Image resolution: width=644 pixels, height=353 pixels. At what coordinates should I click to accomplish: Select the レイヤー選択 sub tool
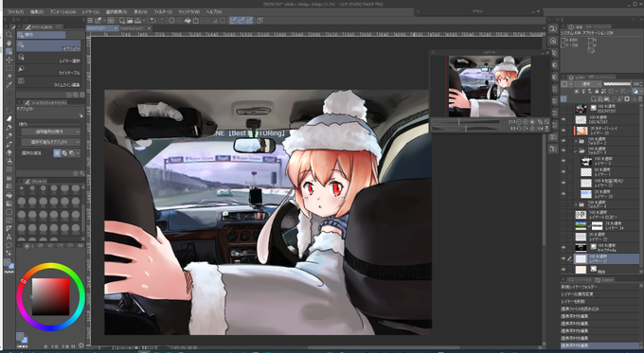(48, 58)
